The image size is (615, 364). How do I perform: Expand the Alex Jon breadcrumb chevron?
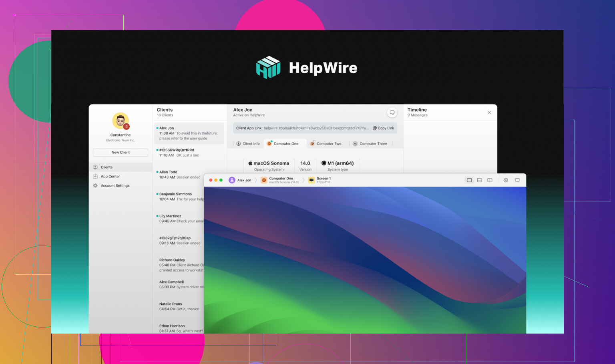click(x=256, y=180)
